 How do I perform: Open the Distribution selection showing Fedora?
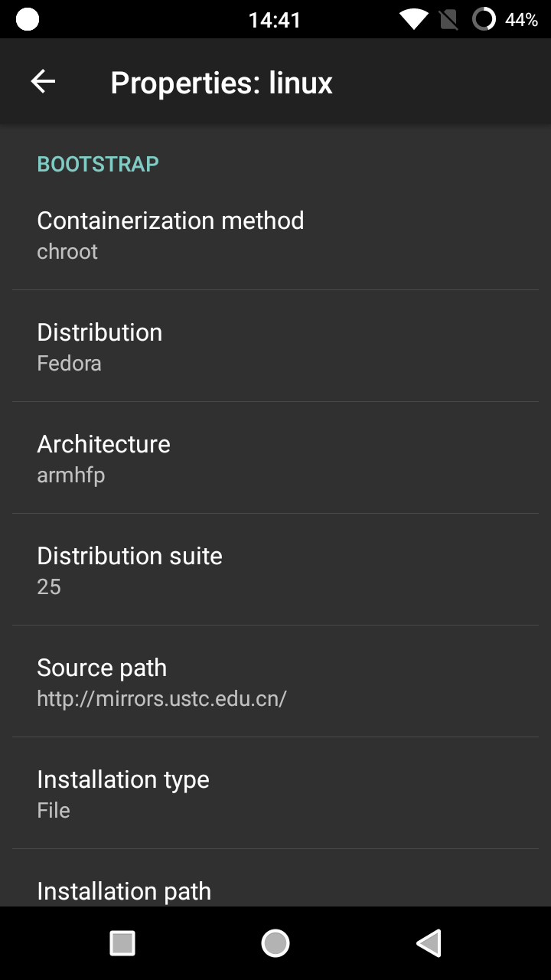[275, 346]
